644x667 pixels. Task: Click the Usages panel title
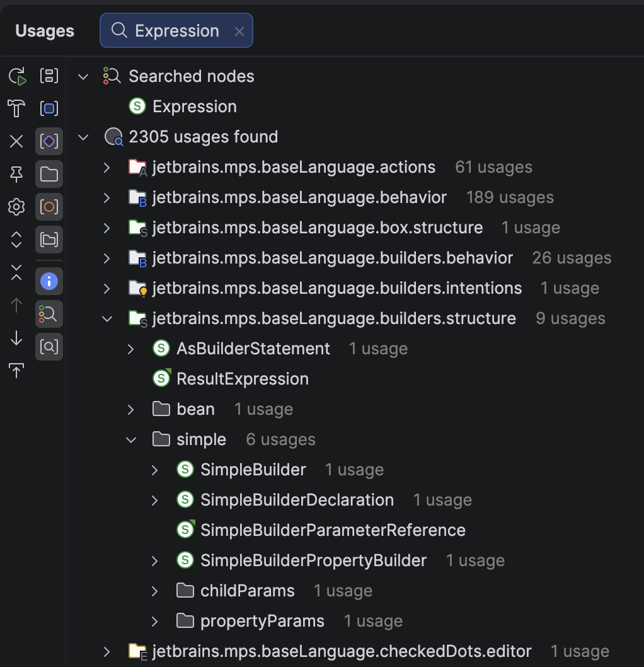[45, 31]
